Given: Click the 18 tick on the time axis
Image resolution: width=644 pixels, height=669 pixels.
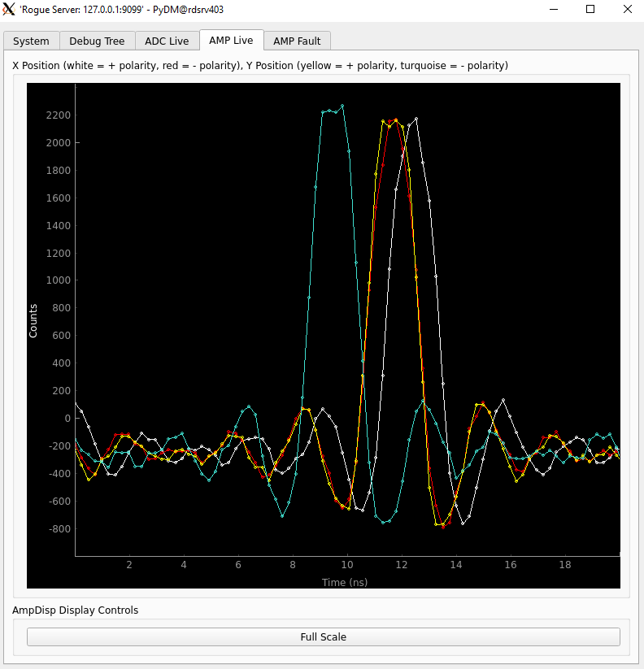Looking at the screenshot, I should click(565, 564).
